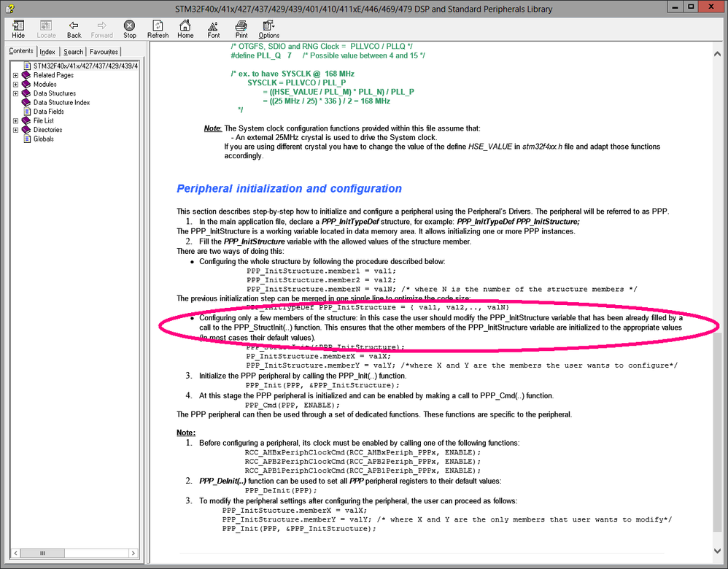Screen dimensions: 728x569
Task: Click the RCC_AHBxPeriphClockCmd code line
Action: click(363, 452)
